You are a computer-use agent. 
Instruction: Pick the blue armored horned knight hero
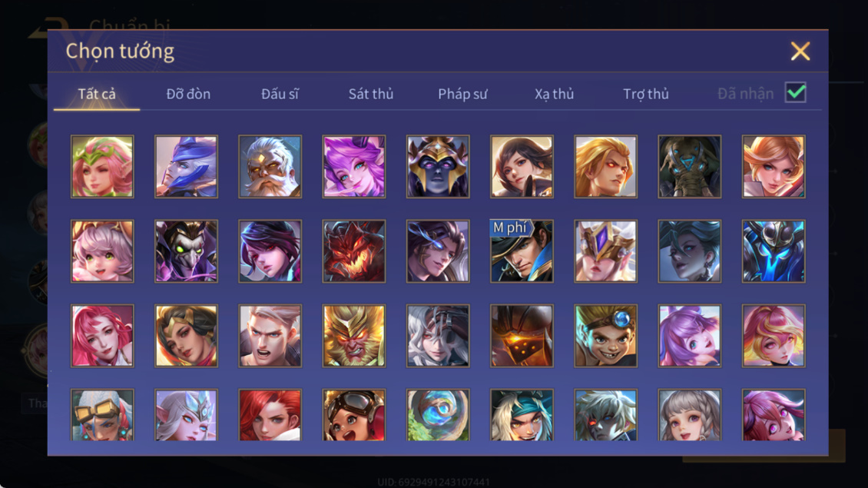[x=774, y=251]
